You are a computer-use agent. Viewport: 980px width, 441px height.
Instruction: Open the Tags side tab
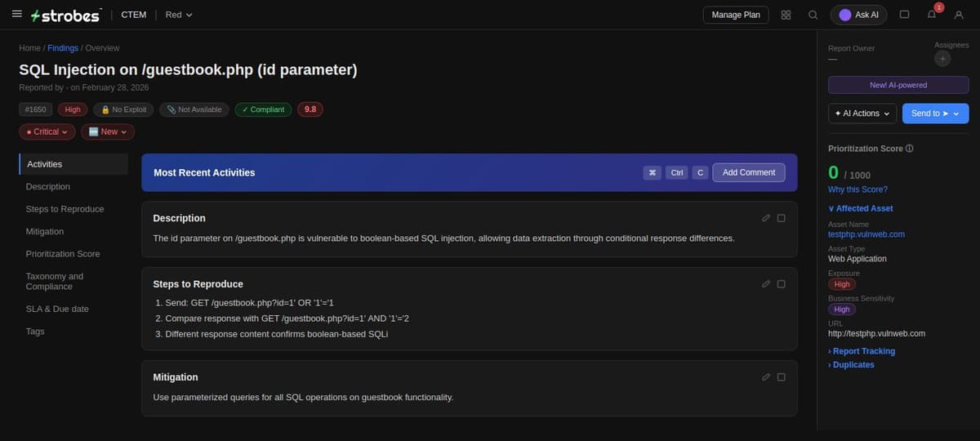73,332
